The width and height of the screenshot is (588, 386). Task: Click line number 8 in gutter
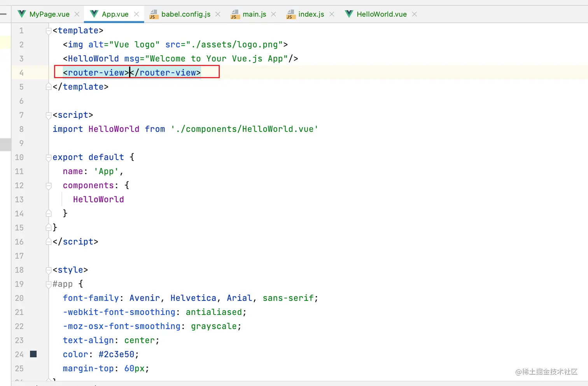click(21, 129)
